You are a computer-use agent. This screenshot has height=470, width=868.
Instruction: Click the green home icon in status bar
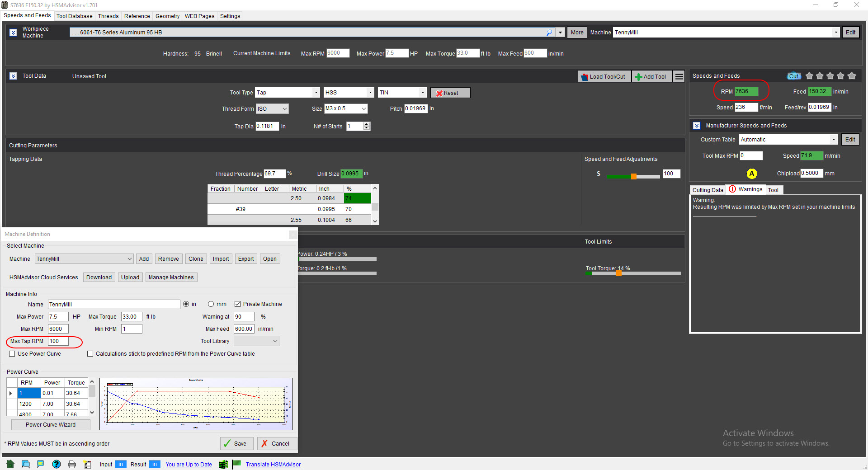(10, 464)
